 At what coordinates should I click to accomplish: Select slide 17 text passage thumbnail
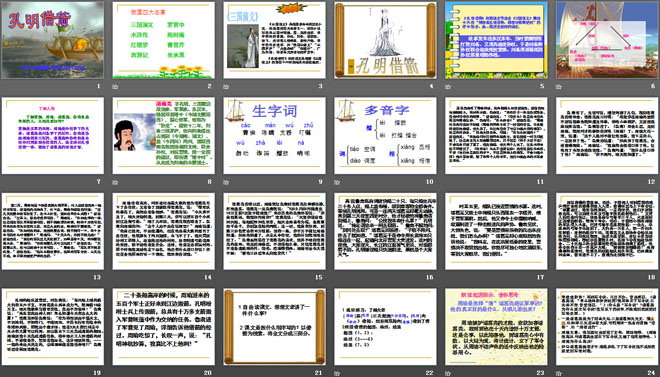tap(496, 231)
